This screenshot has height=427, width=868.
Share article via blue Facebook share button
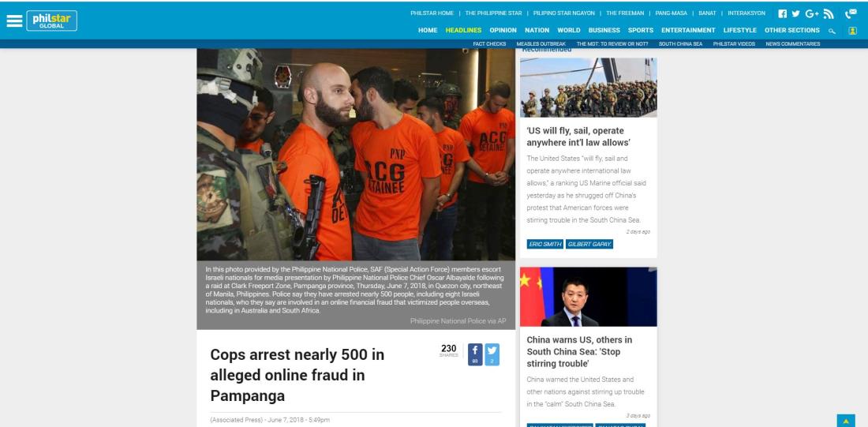pyautogui.click(x=475, y=354)
